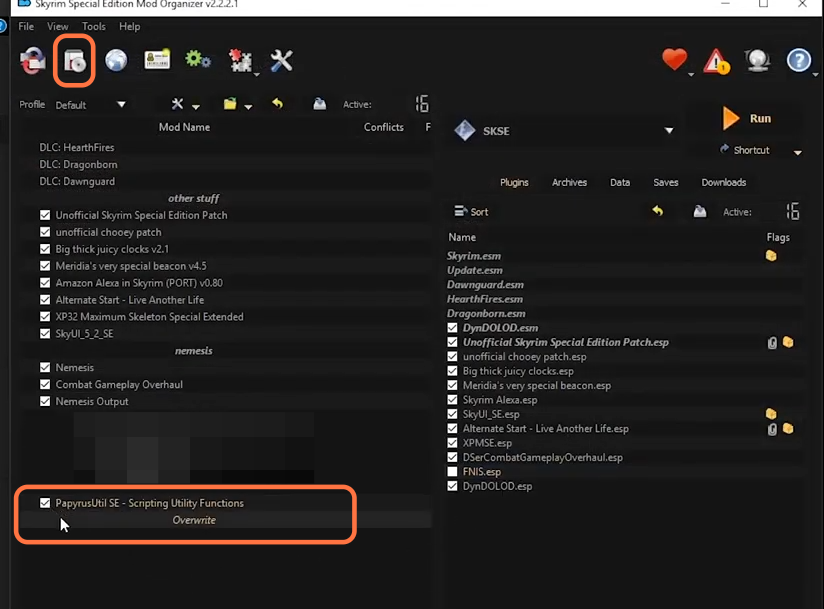The image size is (824, 609).
Task: Toggle the SkyUI_5_2_SE mod checkbox
Action: click(x=45, y=334)
